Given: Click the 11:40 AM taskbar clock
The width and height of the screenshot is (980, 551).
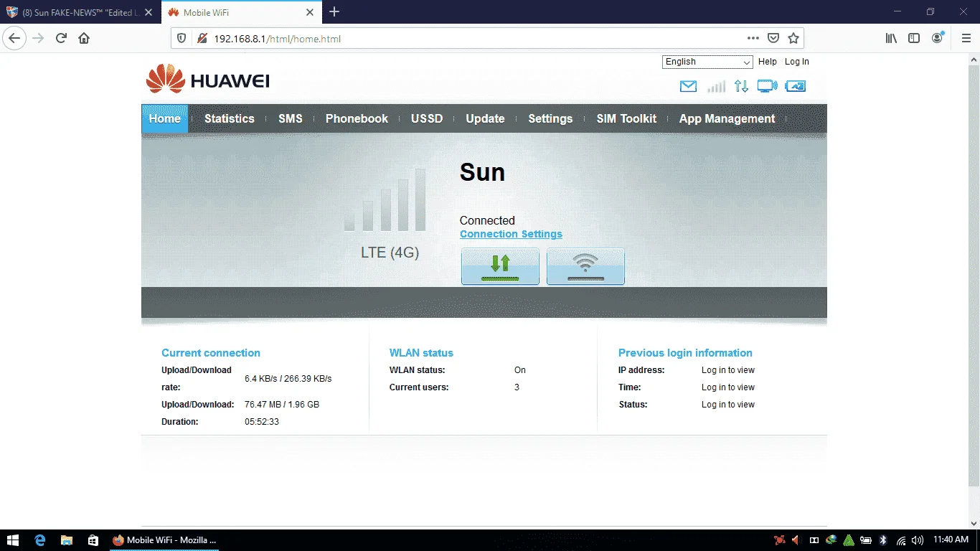Looking at the screenshot, I should coord(951,540).
